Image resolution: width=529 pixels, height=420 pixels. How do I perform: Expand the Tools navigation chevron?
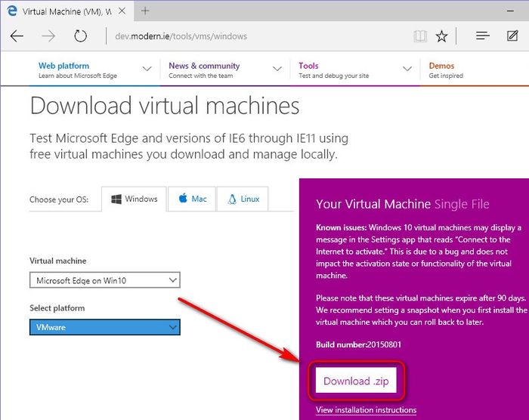coord(407,70)
